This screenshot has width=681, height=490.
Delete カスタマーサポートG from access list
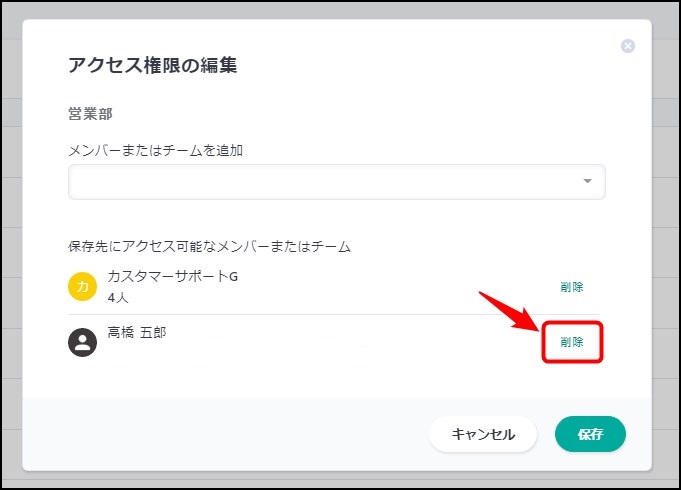(x=572, y=287)
